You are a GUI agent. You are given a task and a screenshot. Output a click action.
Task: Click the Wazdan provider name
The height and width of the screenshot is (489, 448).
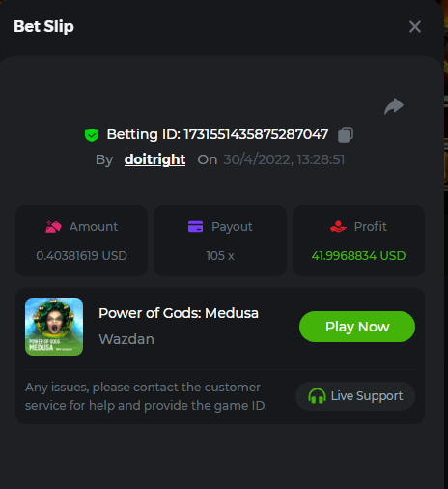tap(126, 339)
